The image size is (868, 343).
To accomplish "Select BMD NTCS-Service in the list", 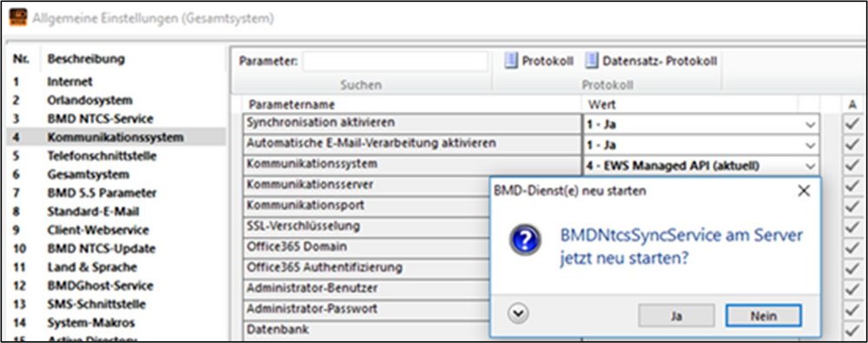I will pos(100,119).
